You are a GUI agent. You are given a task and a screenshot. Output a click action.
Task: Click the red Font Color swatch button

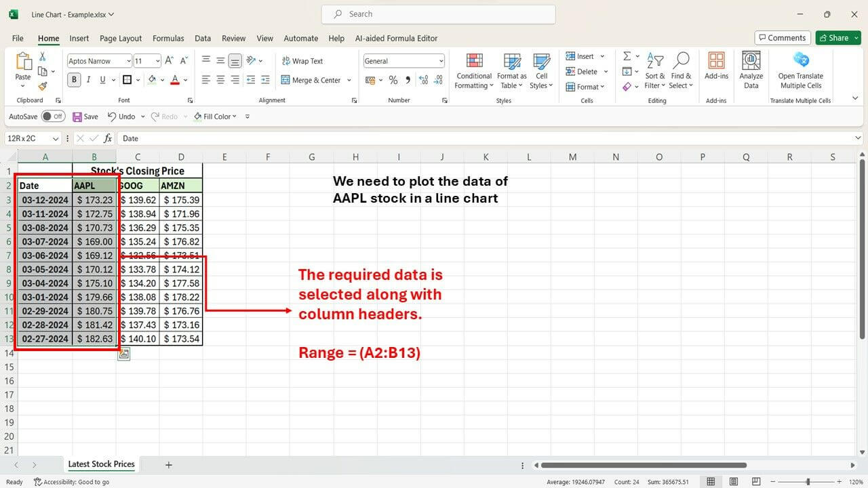pos(175,80)
